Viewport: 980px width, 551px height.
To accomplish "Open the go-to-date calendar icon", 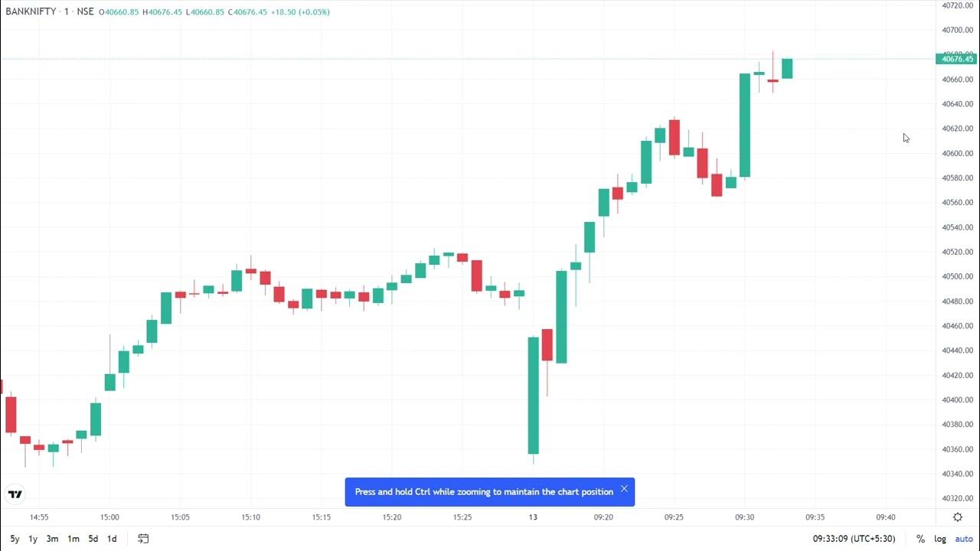I will [143, 539].
